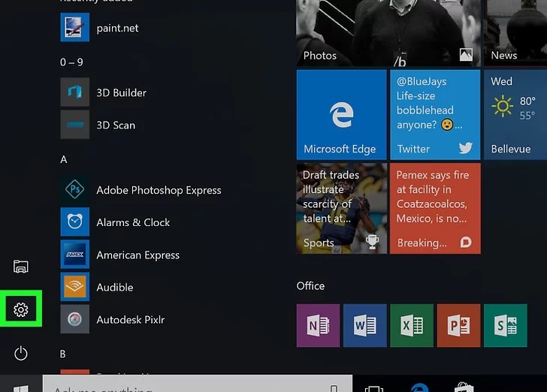Open the 3D Scan app icon
The image size is (547, 392).
pyautogui.click(x=74, y=125)
